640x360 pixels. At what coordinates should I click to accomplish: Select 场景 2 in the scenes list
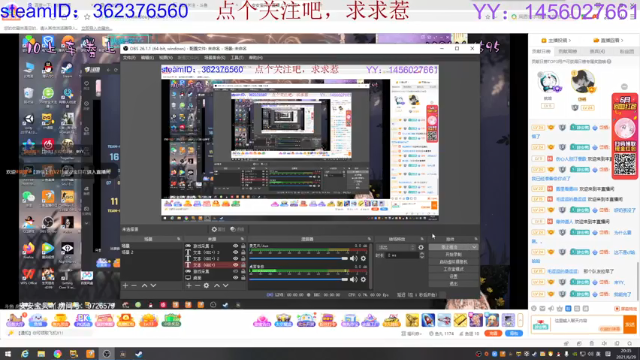pos(151,252)
